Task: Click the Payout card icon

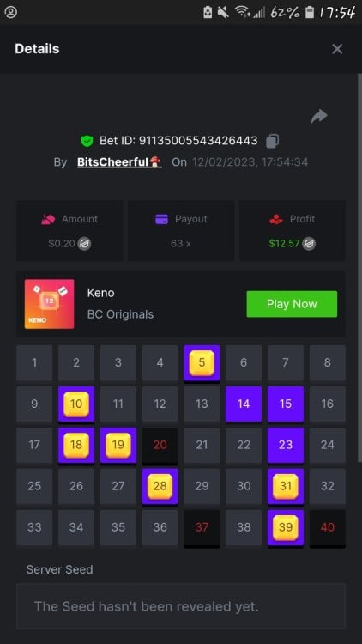Action: tap(162, 219)
